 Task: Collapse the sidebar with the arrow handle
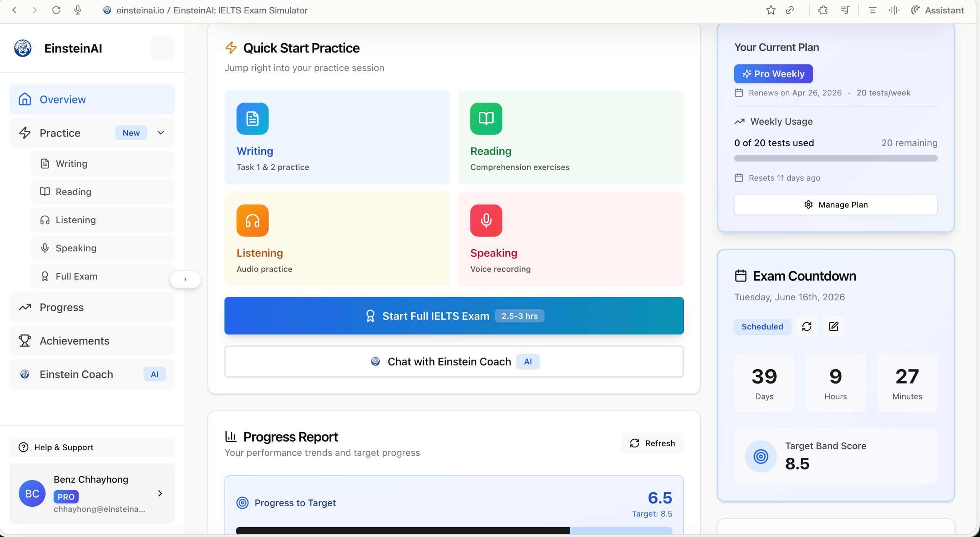(185, 279)
